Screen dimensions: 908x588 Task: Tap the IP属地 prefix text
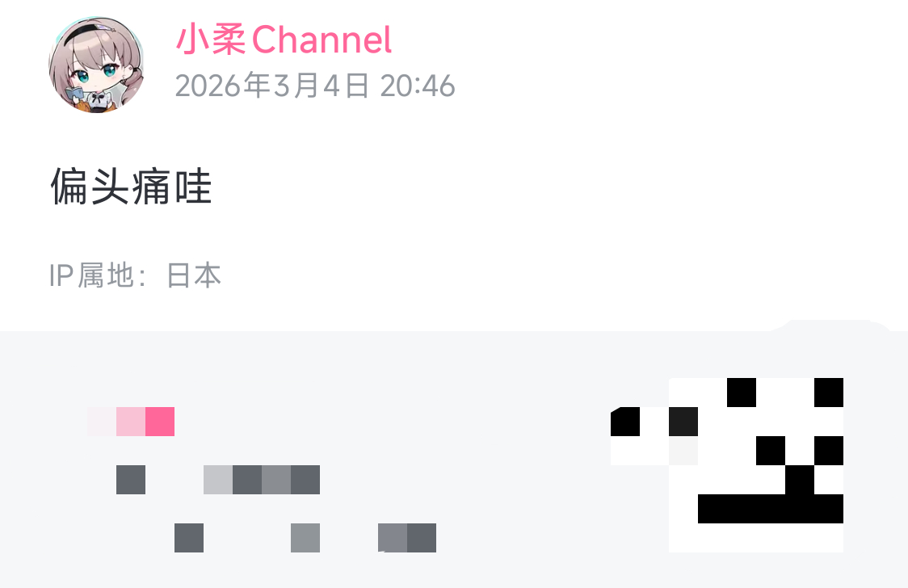[91, 275]
